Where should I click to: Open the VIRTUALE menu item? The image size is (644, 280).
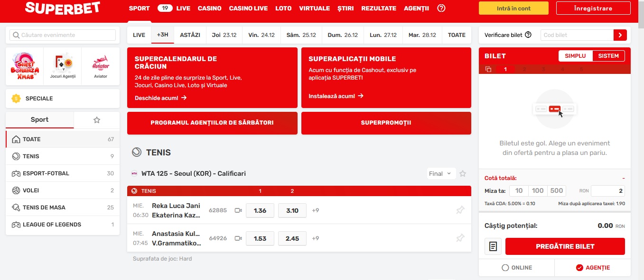pyautogui.click(x=315, y=8)
